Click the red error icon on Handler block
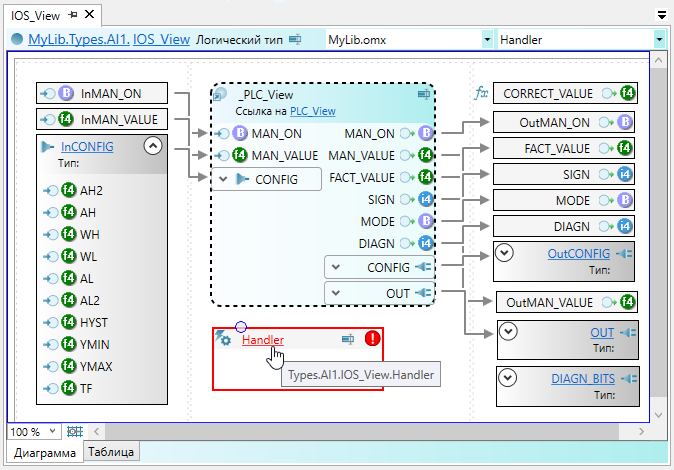This screenshot has width=674, height=470. 373,340
